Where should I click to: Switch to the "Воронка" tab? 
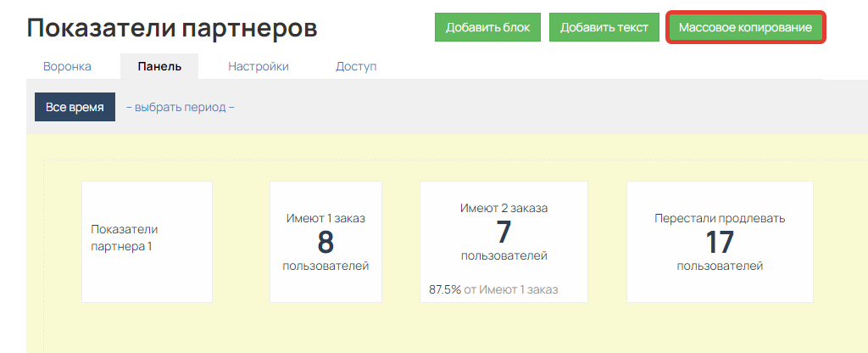[67, 66]
